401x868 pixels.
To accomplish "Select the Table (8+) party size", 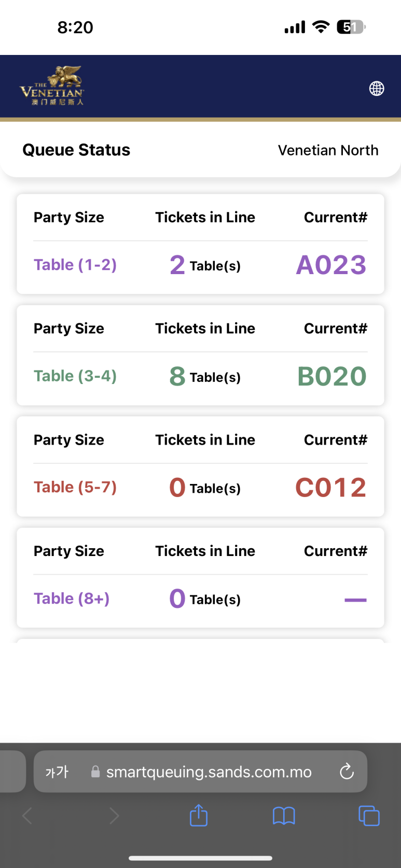I will click(x=72, y=599).
